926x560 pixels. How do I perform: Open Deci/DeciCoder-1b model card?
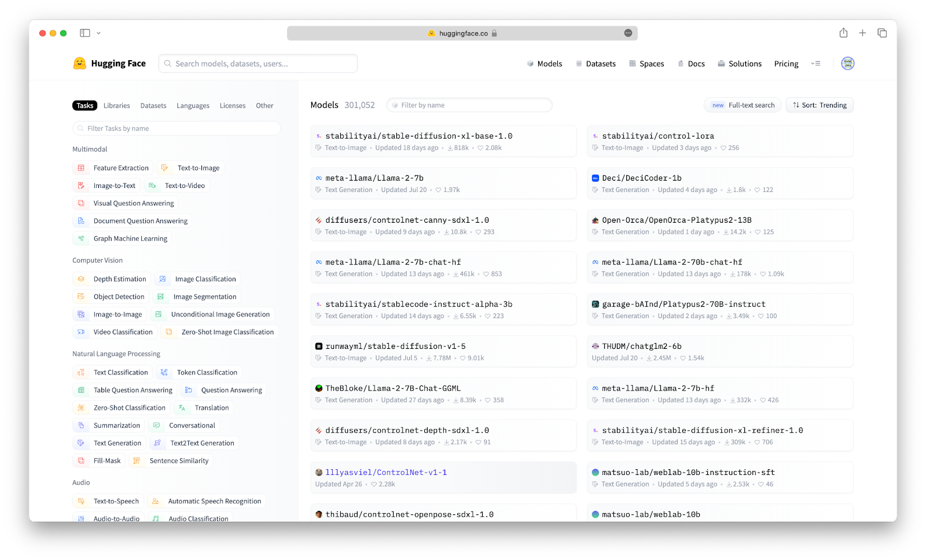[x=720, y=183]
